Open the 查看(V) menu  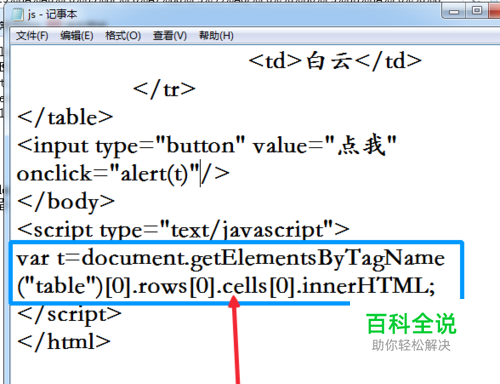[x=170, y=35]
